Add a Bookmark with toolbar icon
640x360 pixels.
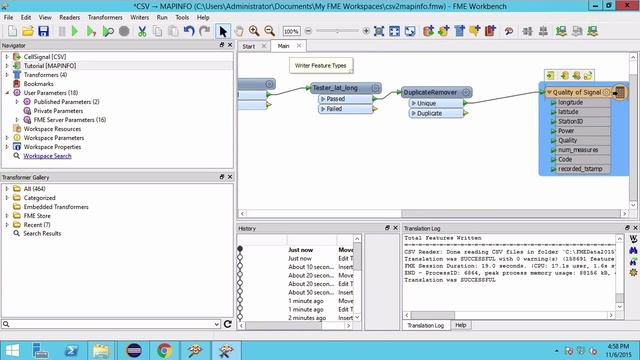click(490, 31)
